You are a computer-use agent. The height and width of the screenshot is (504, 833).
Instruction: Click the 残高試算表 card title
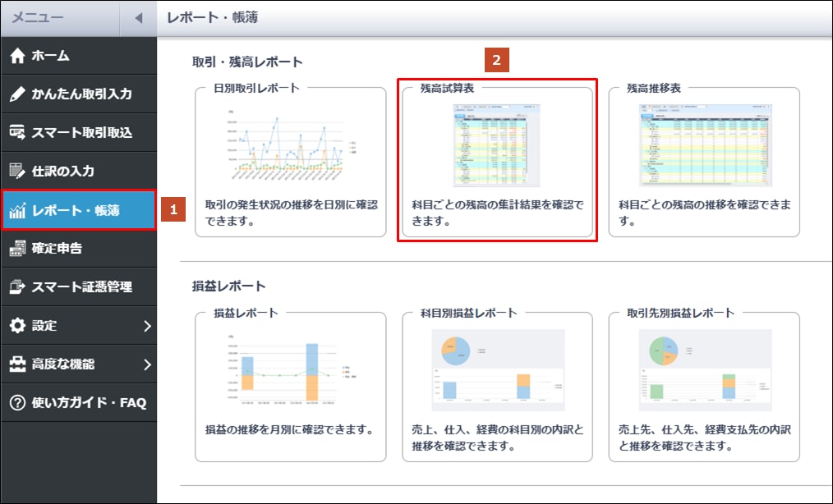(448, 88)
